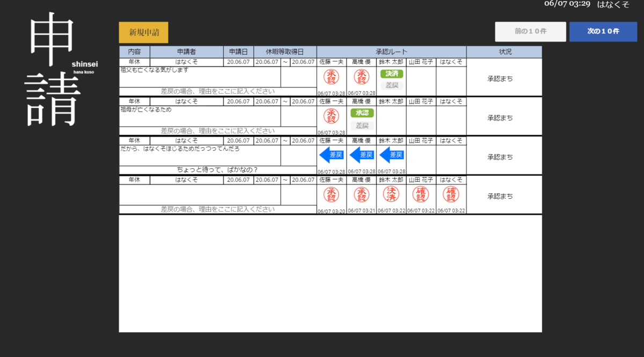Click the 承認ルート column header

coord(392,52)
